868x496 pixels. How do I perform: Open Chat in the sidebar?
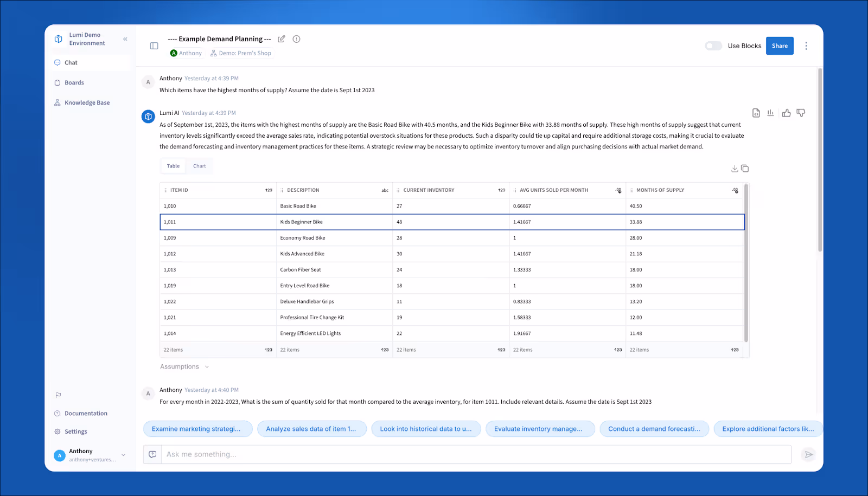click(x=91, y=63)
